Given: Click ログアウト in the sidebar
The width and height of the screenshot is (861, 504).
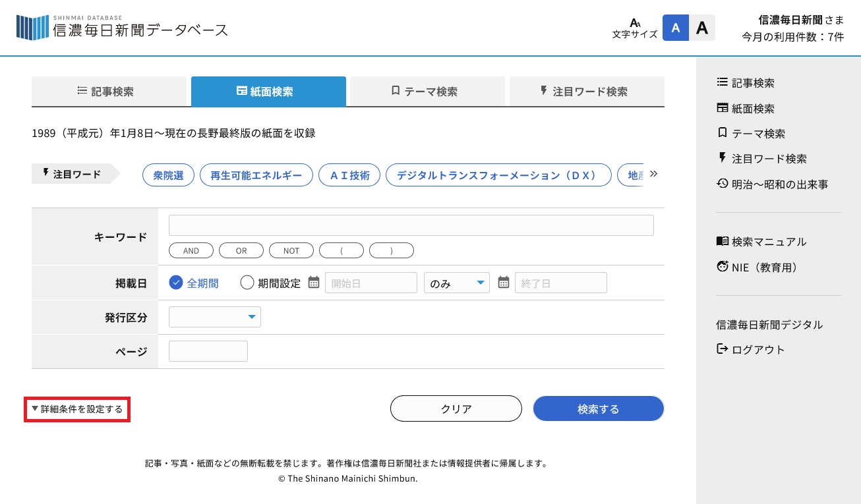Looking at the screenshot, I should 751,350.
